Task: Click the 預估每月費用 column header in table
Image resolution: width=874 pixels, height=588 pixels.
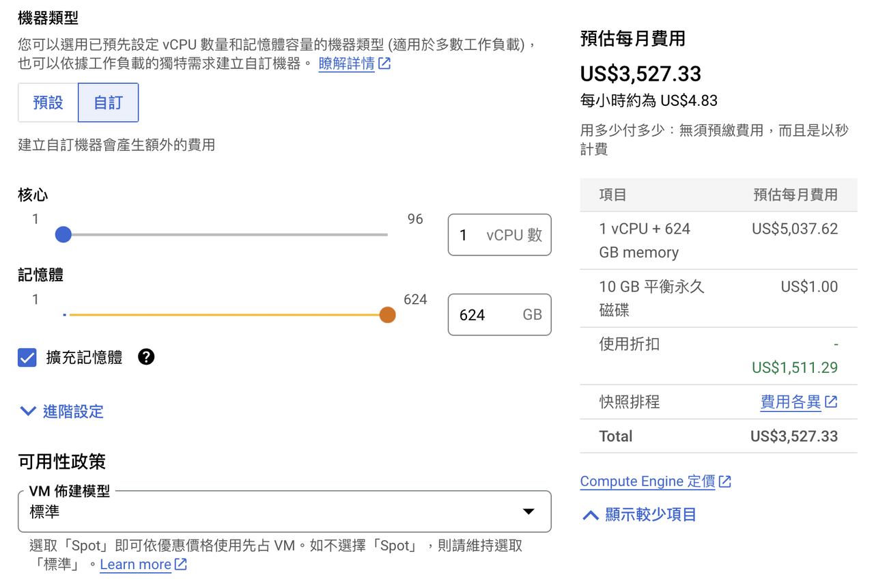Action: point(795,195)
